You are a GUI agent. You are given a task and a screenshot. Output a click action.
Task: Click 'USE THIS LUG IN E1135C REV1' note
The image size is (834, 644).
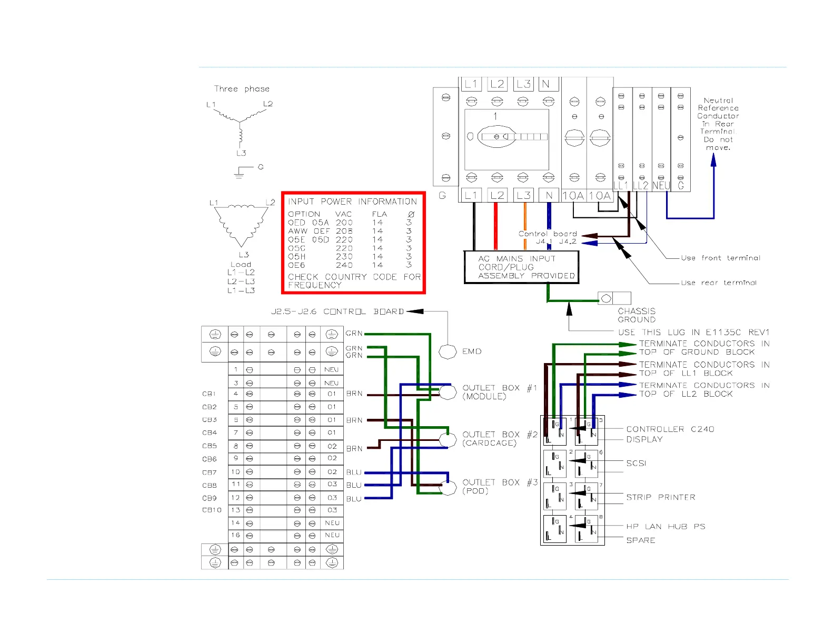(694, 333)
